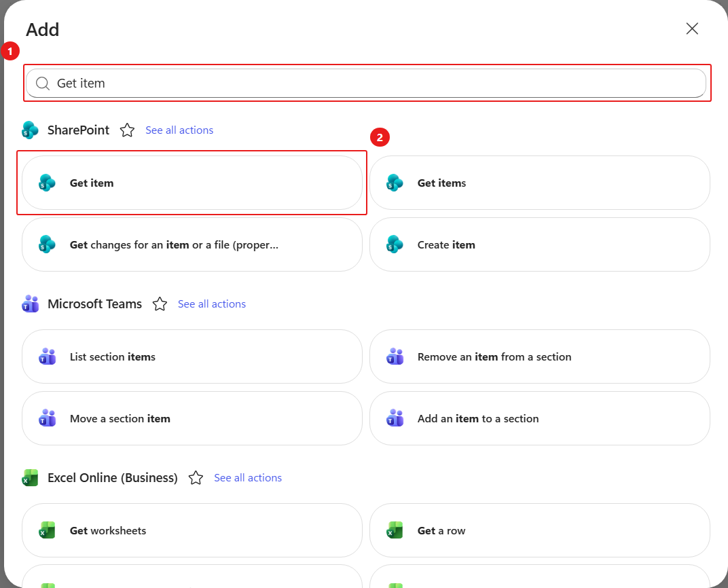Close the Add dialog
Screen dimensions: 728x588
[x=692, y=29]
